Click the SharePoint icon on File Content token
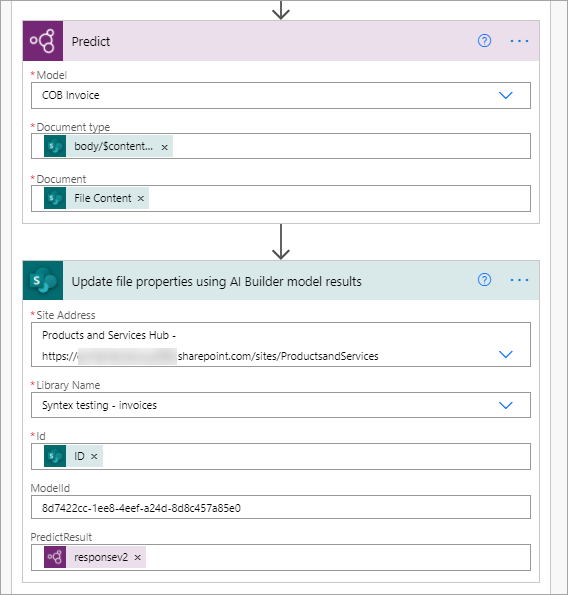The image size is (568, 595). click(x=55, y=198)
